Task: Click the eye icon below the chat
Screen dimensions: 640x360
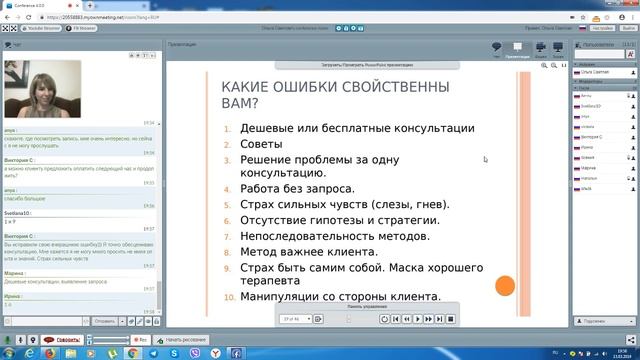Action: 148,322
